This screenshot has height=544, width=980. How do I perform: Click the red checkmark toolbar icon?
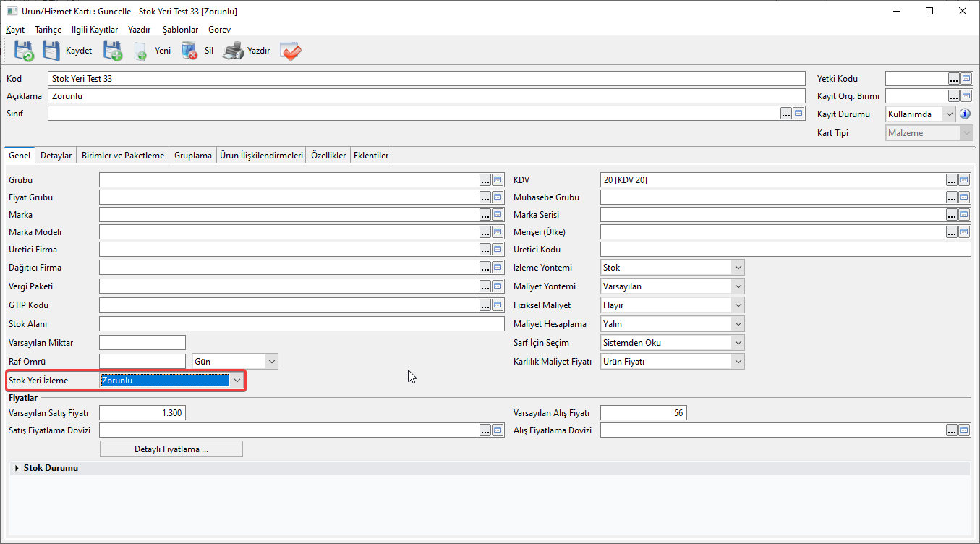pyautogui.click(x=291, y=51)
